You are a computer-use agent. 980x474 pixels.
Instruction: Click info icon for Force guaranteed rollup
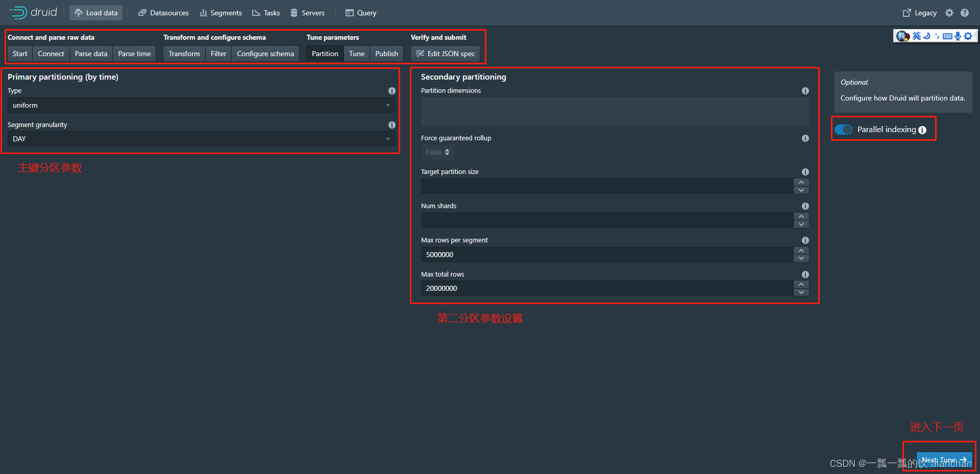click(805, 138)
